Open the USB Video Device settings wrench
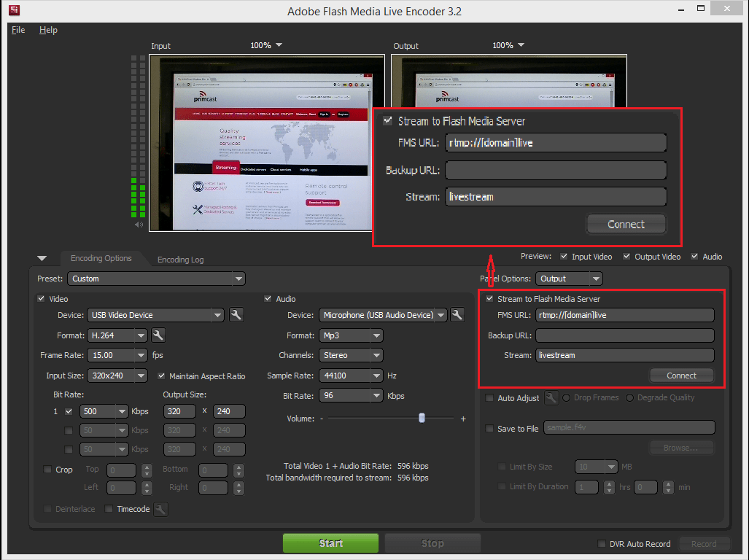 [x=236, y=315]
